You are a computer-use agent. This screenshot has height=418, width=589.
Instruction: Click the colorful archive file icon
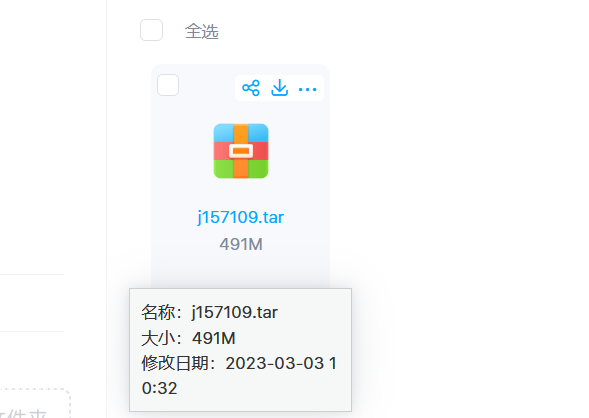point(241,151)
